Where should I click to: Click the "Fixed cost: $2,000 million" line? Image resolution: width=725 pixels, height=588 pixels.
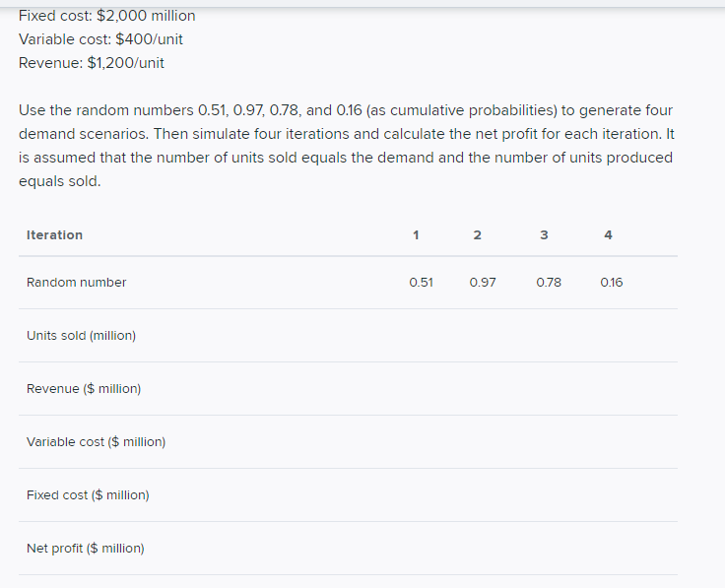pyautogui.click(x=106, y=16)
